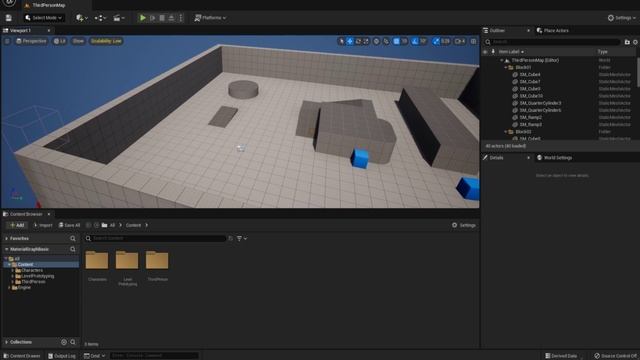
Task: Expand the Favorites section
Action: coord(7,238)
